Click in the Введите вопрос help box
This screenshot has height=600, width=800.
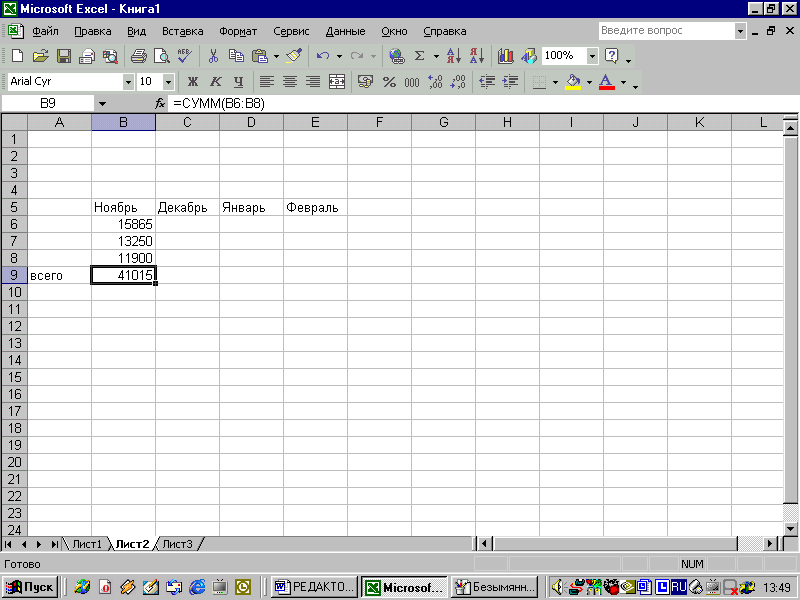[666, 31]
